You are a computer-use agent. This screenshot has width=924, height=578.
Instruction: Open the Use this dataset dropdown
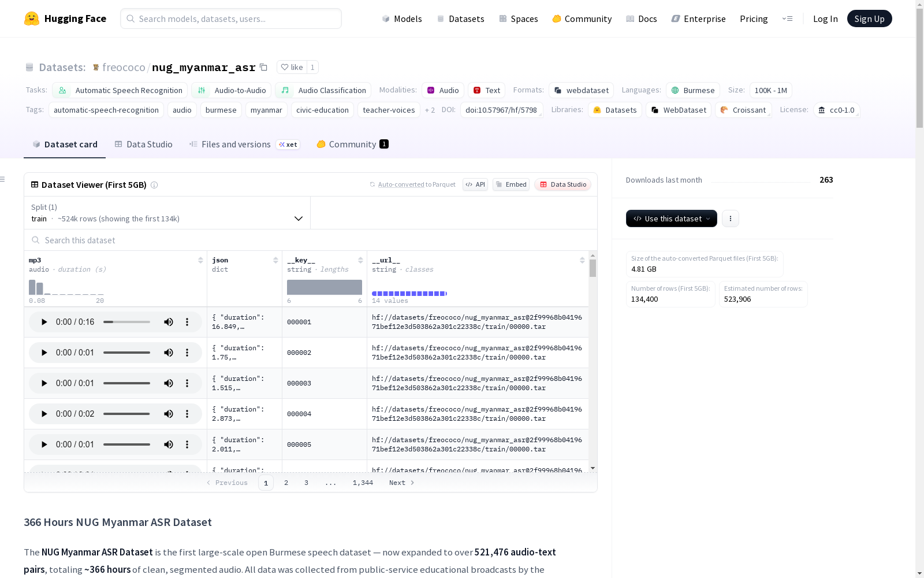(672, 218)
